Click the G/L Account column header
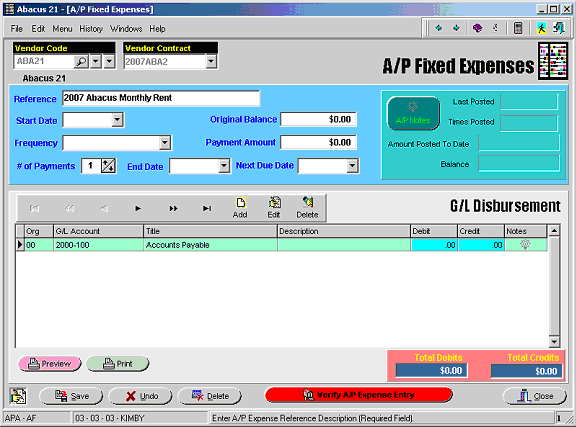This screenshot has width=576, height=427. pyautogui.click(x=98, y=231)
